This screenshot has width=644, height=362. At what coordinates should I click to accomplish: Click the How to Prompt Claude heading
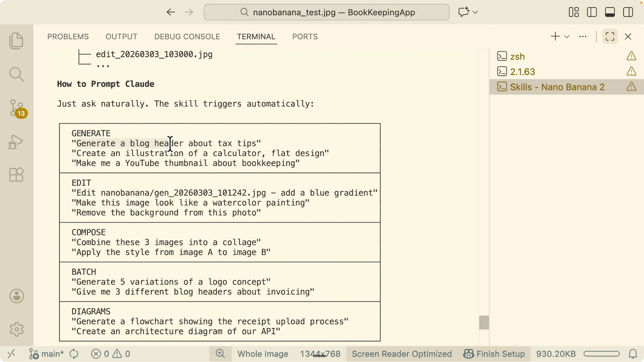coord(106,84)
